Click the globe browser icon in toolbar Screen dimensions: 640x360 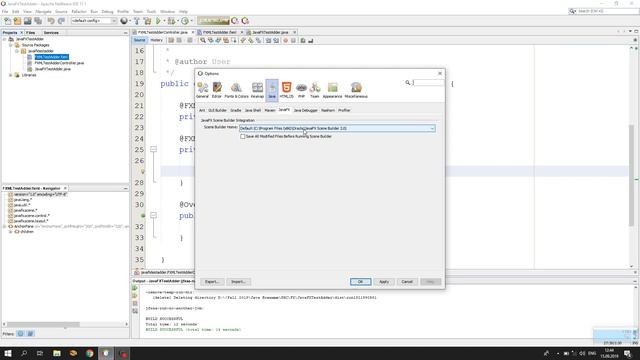pyautogui.click(x=124, y=21)
